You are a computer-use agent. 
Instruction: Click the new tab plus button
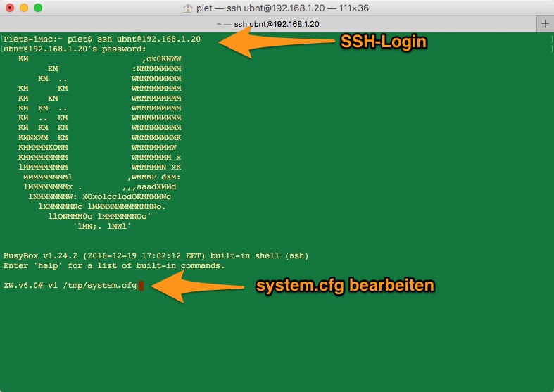click(545, 24)
